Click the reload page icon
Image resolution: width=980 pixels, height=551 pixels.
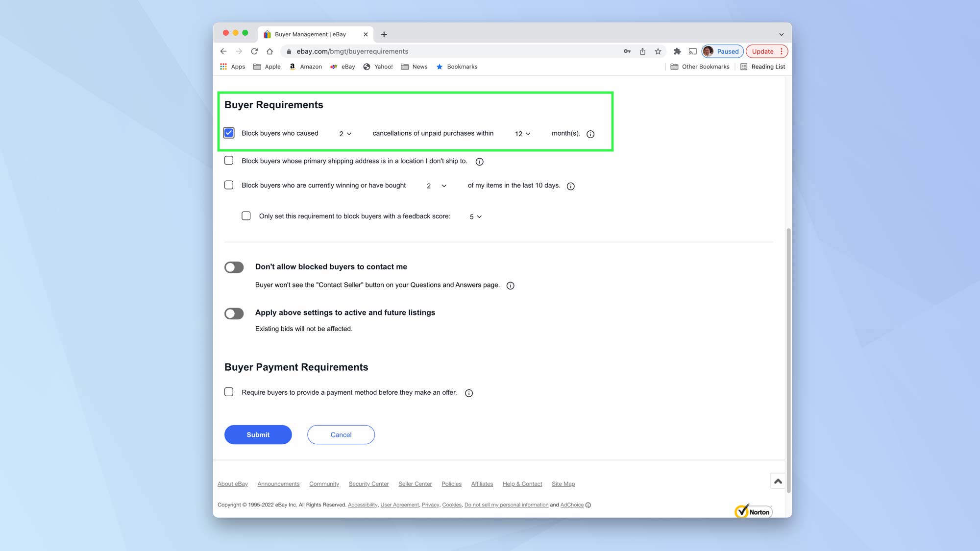(254, 51)
